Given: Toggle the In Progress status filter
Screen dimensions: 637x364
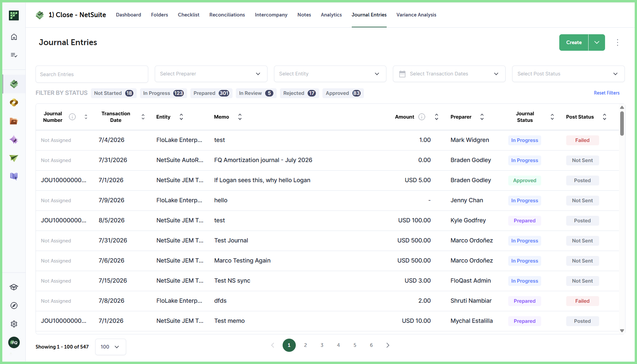Looking at the screenshot, I should [x=163, y=93].
